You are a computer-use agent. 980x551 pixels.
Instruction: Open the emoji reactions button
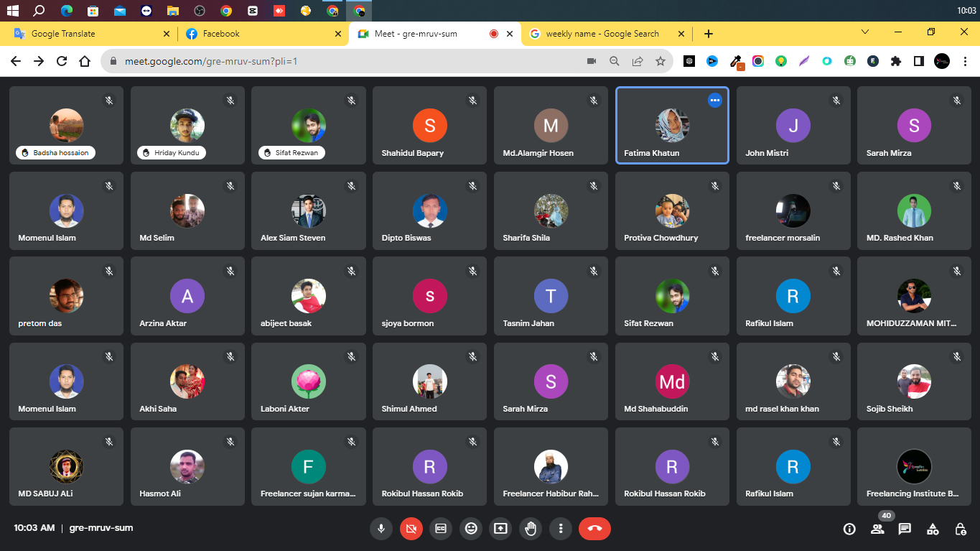471,529
